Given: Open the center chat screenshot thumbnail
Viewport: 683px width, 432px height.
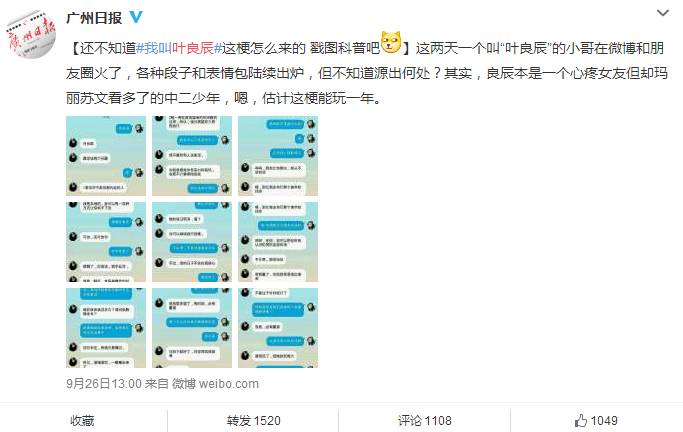Looking at the screenshot, I should pos(192,242).
